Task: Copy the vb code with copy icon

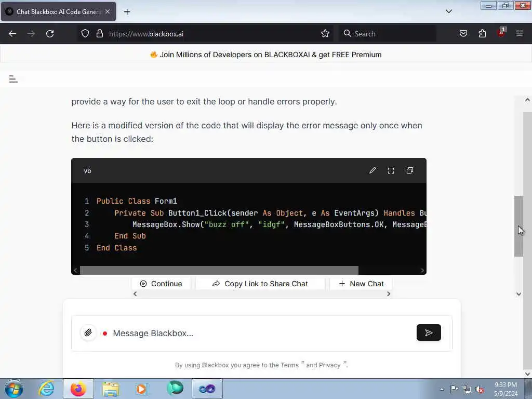Action: pos(410,170)
